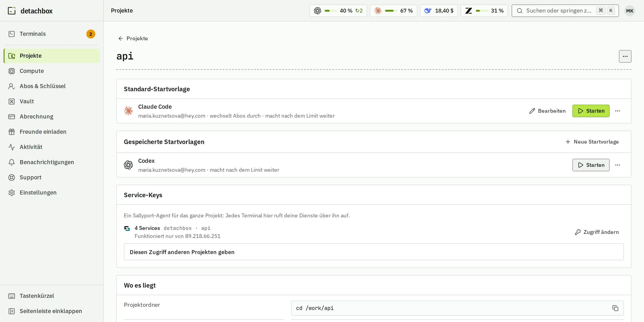Click the Support lifebuoy icon
The width and height of the screenshot is (644, 322).
click(x=12, y=177)
